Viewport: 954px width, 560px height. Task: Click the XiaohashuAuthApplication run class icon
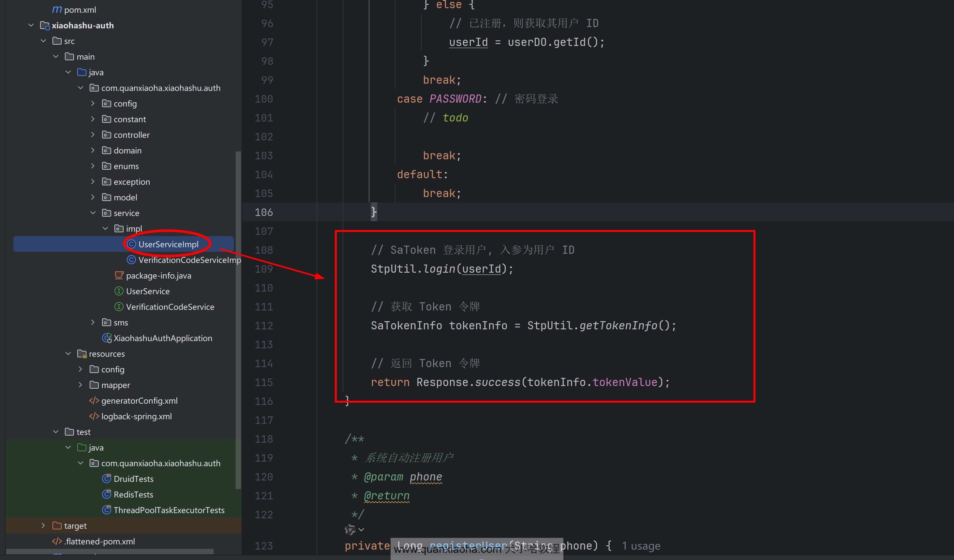pos(107,338)
